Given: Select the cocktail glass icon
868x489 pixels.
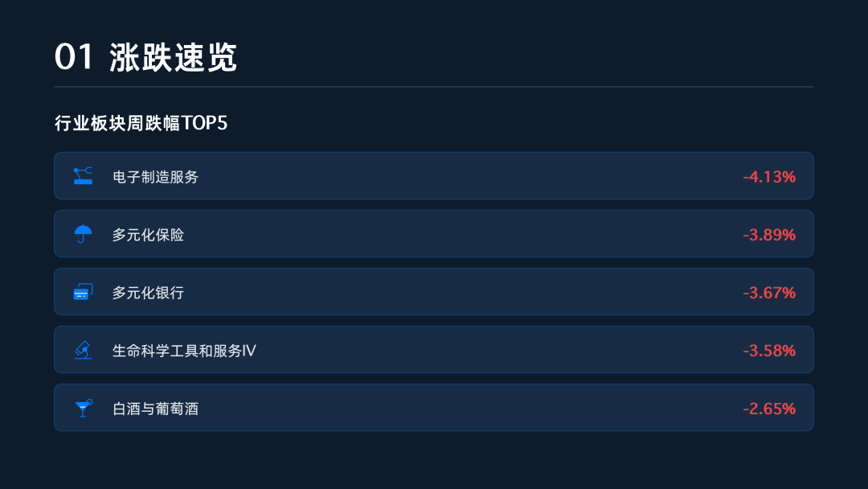Looking at the screenshot, I should click(x=83, y=408).
